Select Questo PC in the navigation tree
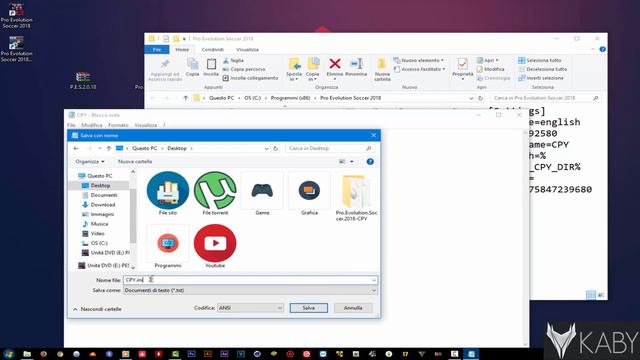The height and width of the screenshot is (360, 640). click(95, 176)
